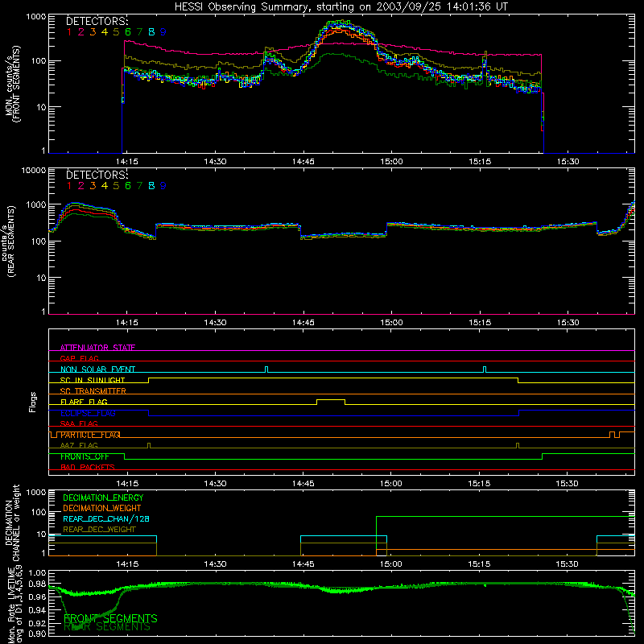Click DETECTORS: heading in rear segments plot

pos(97,175)
